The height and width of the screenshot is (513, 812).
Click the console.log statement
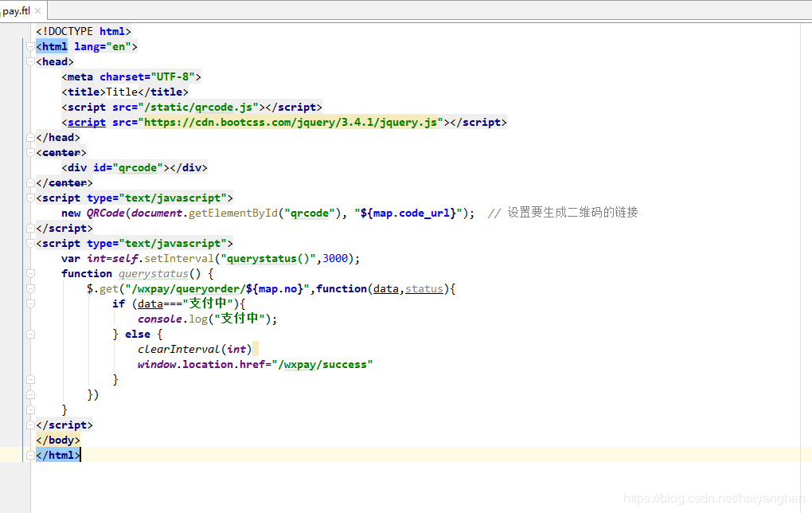(x=207, y=319)
